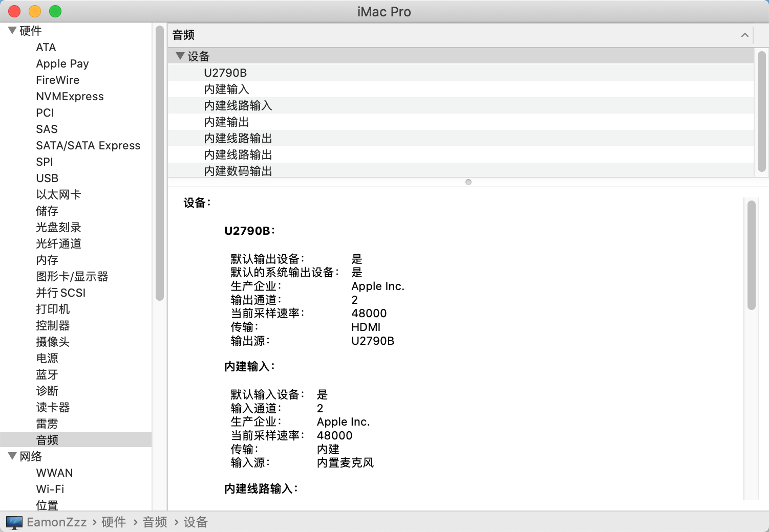
Task: Zoom the iMac Pro window with green button
Action: point(55,11)
